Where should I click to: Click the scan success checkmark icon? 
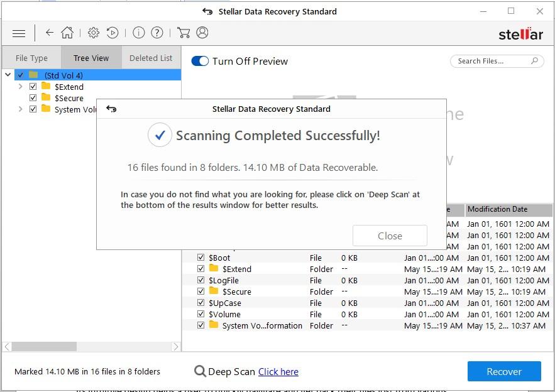[x=160, y=135]
